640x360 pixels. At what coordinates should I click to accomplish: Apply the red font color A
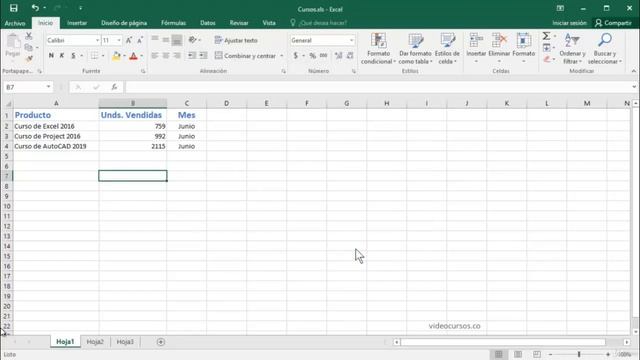133,56
